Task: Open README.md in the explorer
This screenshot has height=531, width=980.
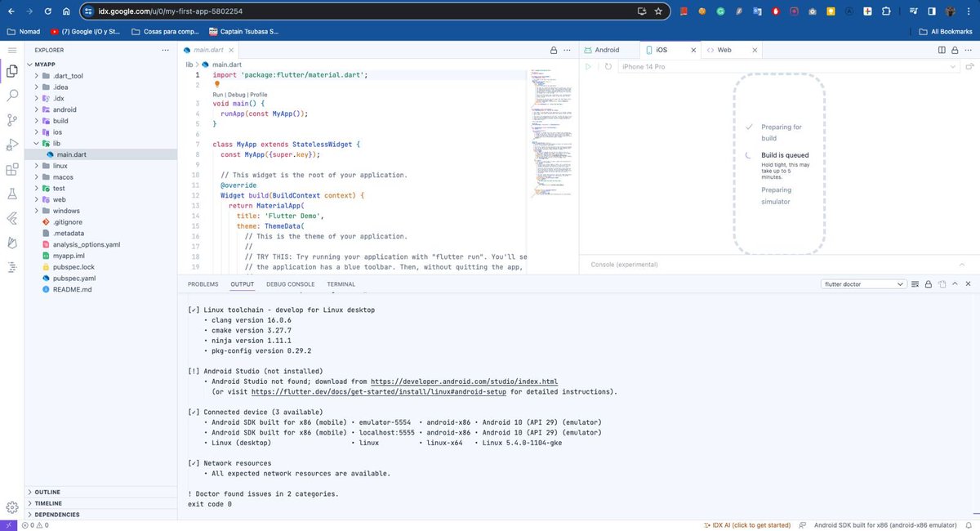Action: pos(72,289)
